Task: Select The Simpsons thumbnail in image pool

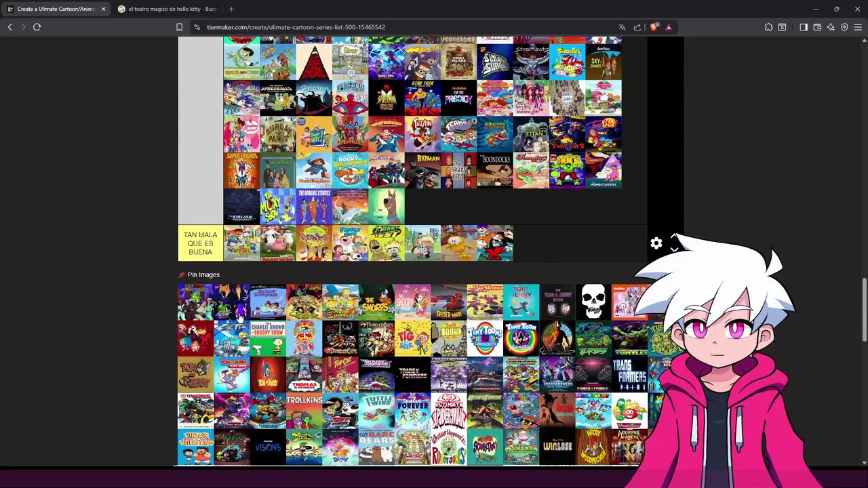Action: [340, 302]
